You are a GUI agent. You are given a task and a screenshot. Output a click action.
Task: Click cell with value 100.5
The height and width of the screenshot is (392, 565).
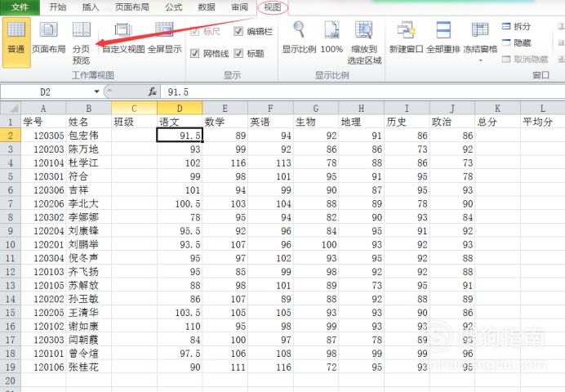pos(180,203)
